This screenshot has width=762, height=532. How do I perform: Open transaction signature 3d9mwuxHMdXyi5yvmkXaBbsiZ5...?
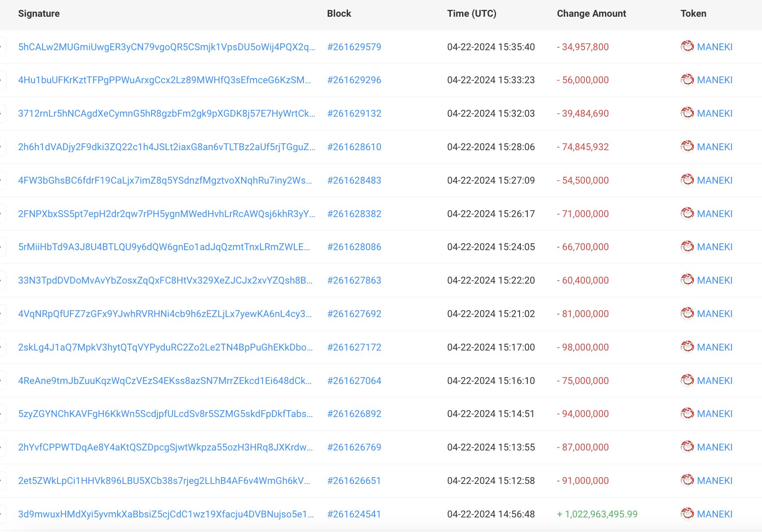point(166,514)
